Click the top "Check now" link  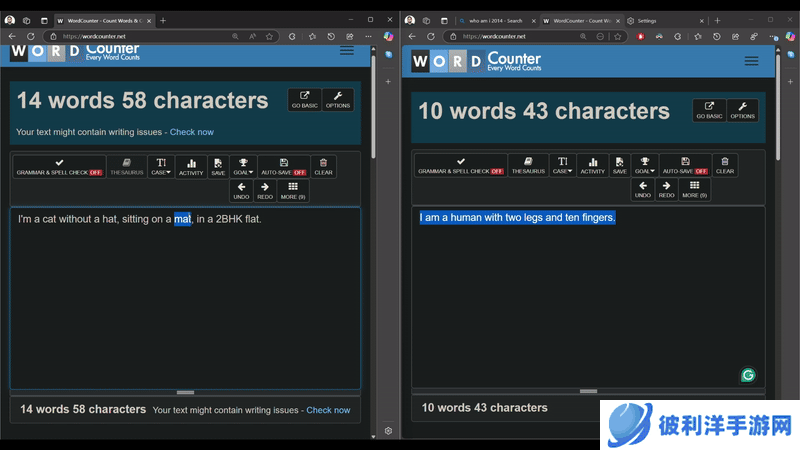coord(191,132)
